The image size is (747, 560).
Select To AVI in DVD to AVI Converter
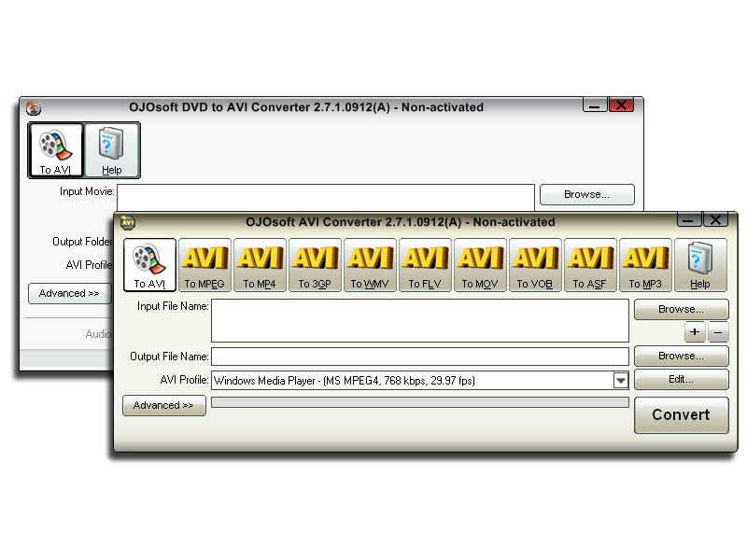click(56, 150)
